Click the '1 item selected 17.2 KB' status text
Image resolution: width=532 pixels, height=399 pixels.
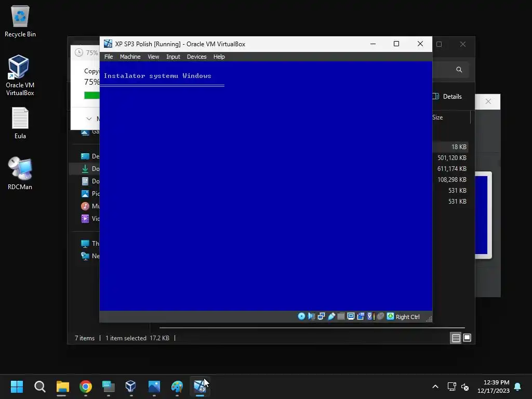(x=137, y=338)
